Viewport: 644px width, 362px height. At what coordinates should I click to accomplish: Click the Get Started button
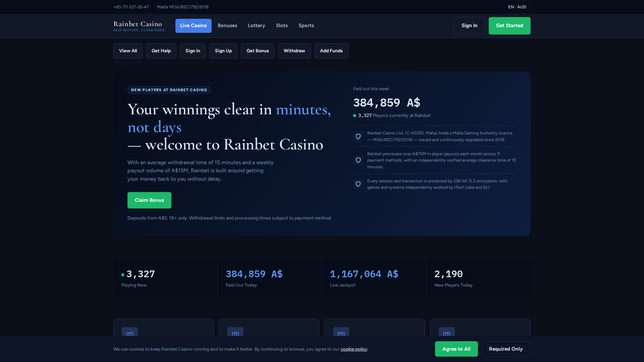click(x=509, y=26)
